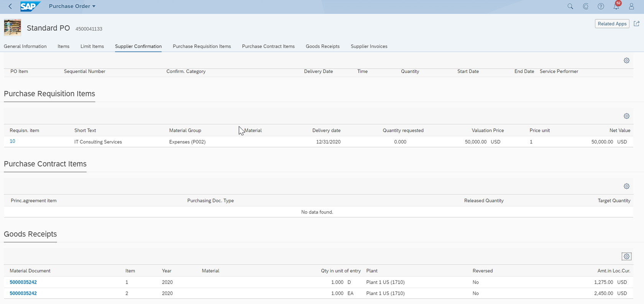Open Supplier Confirmation table settings gear
The height and width of the screenshot is (304, 644).
(627, 61)
